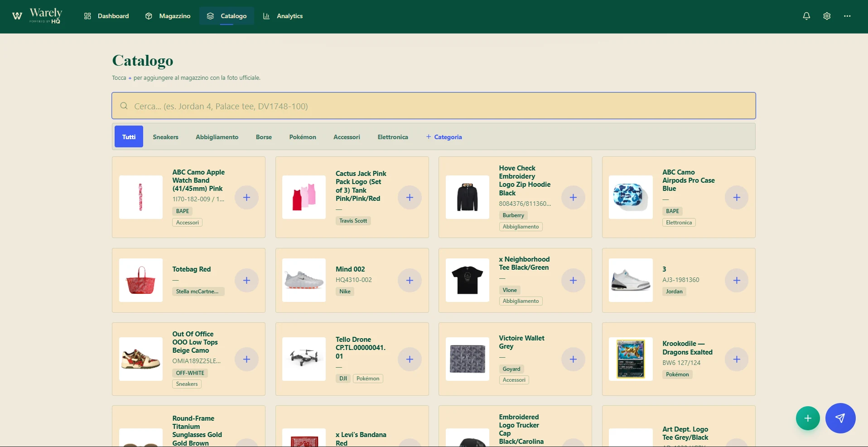
Task: Add a new Categoria
Action: pyautogui.click(x=444, y=136)
